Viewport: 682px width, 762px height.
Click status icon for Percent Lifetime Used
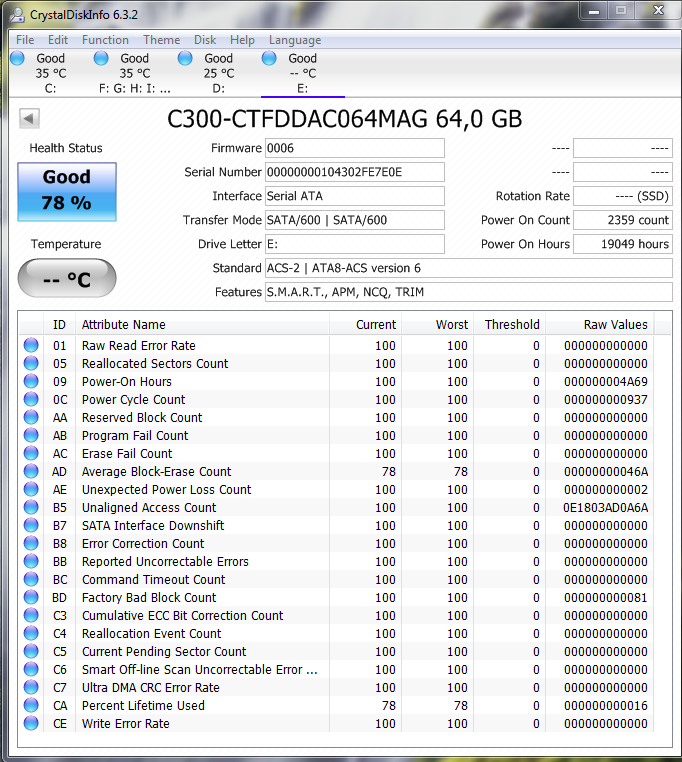pos(31,705)
